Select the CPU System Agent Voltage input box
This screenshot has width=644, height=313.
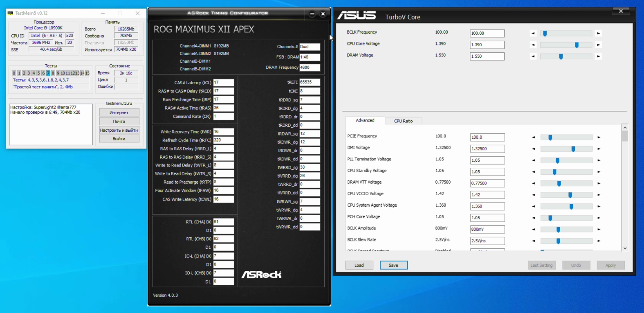[x=487, y=206]
